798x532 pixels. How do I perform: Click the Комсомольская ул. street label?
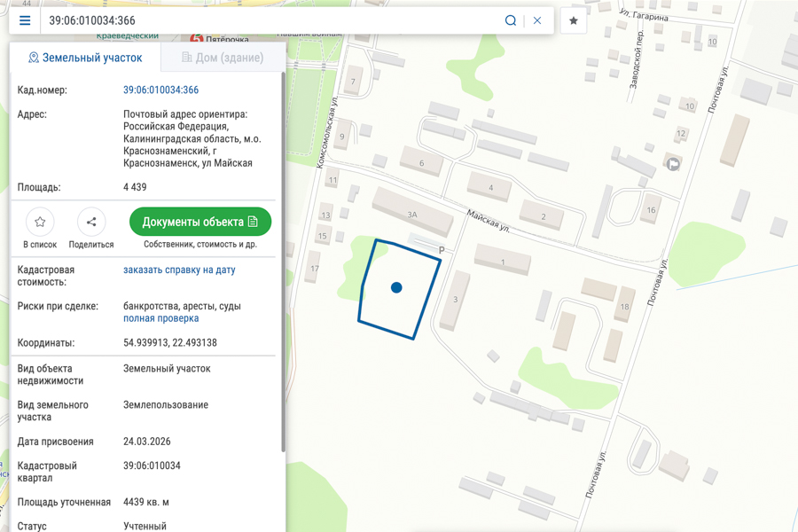pos(325,131)
